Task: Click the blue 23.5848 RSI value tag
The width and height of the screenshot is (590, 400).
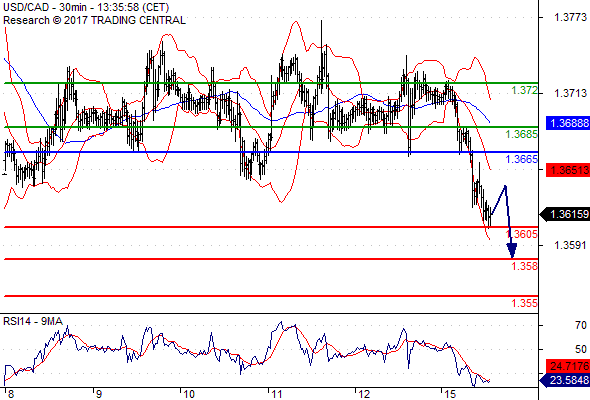Action: point(565,380)
